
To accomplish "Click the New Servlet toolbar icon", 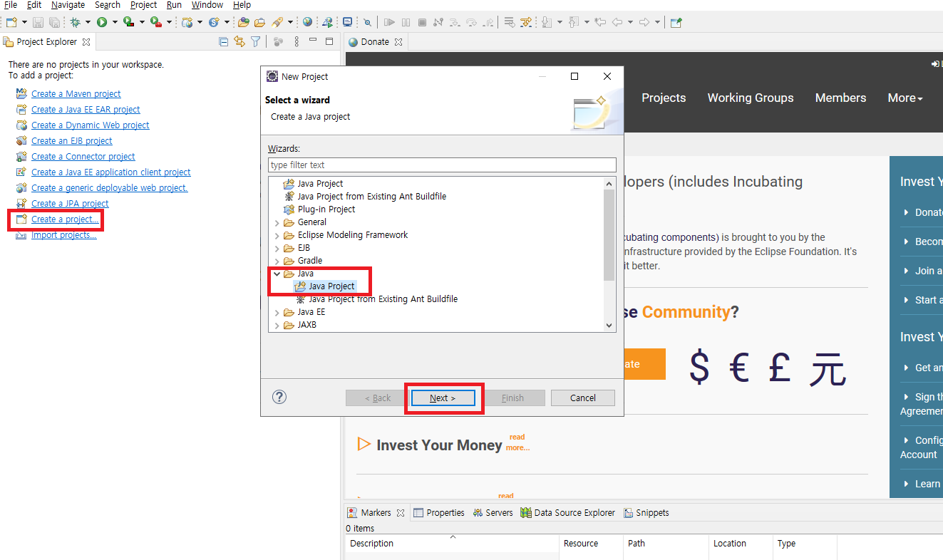I will pos(214,22).
